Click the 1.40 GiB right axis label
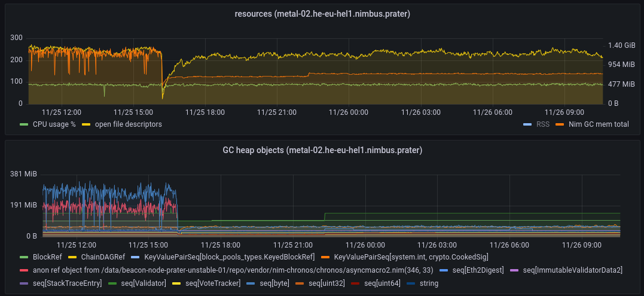 pos(621,45)
